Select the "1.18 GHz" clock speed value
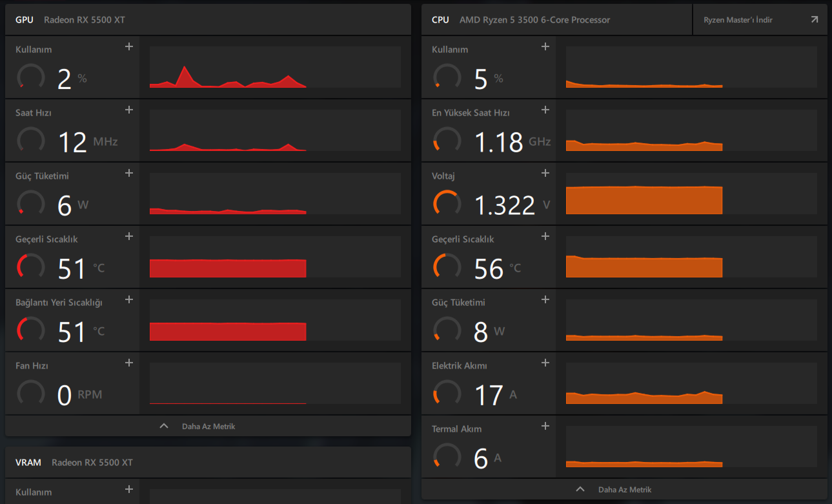832x504 pixels. 512,142
